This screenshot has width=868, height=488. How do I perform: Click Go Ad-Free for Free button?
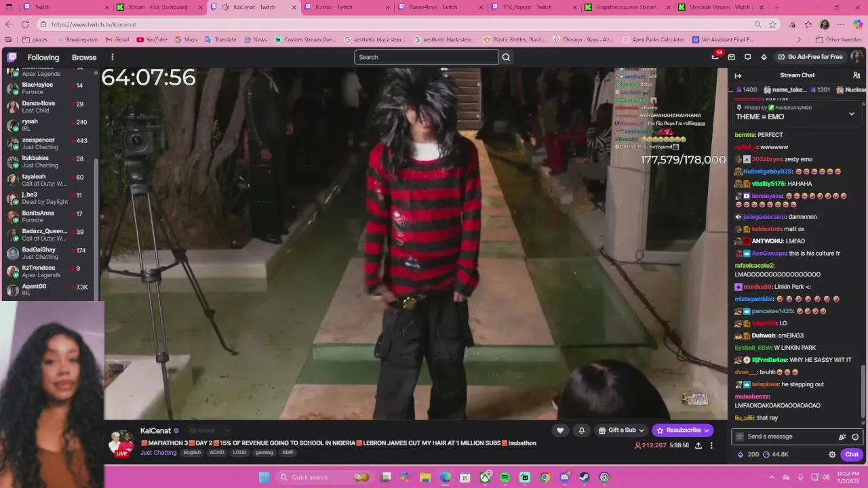(x=810, y=57)
